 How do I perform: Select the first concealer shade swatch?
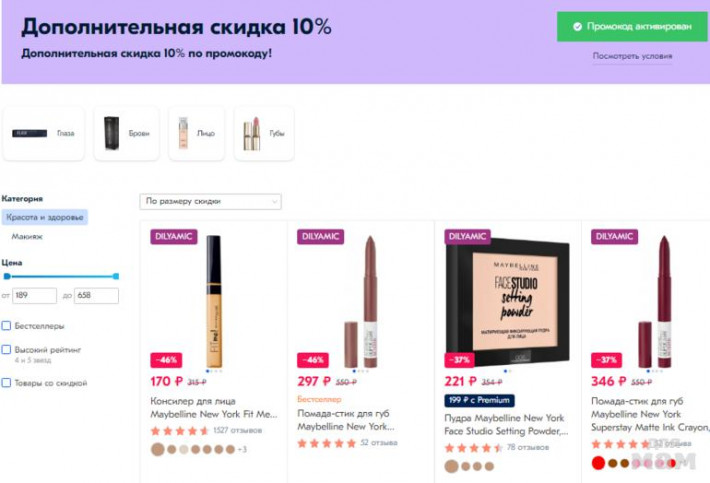pos(158,450)
